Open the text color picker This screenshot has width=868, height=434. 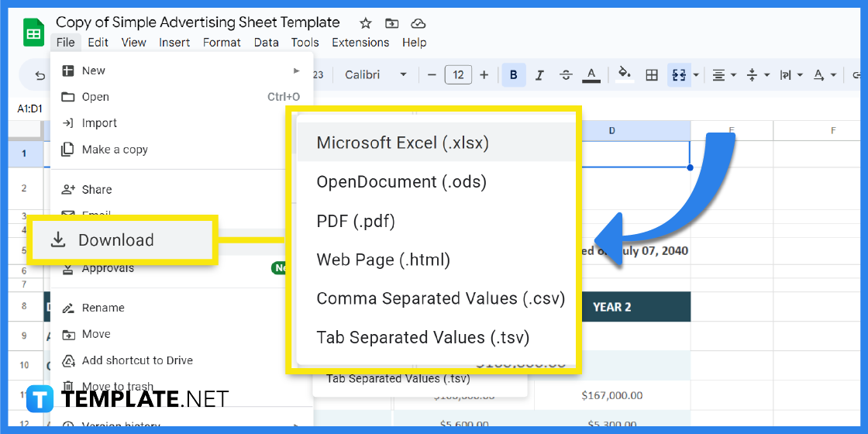coord(591,74)
